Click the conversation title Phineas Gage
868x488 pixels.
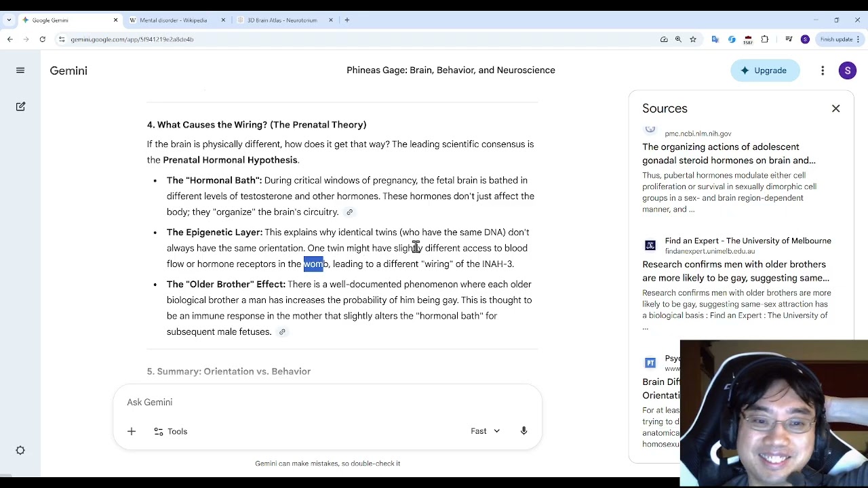point(451,70)
